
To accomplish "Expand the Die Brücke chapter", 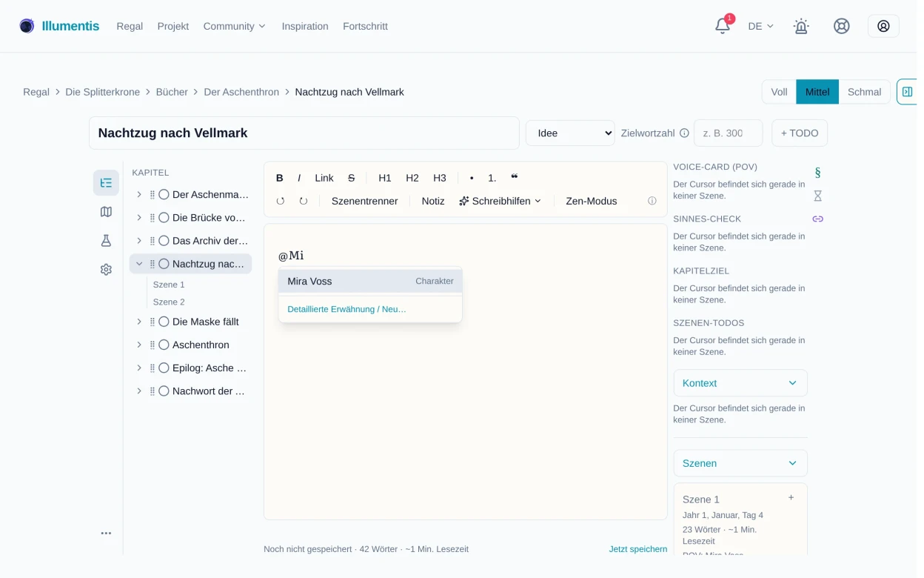I will 139,218.
